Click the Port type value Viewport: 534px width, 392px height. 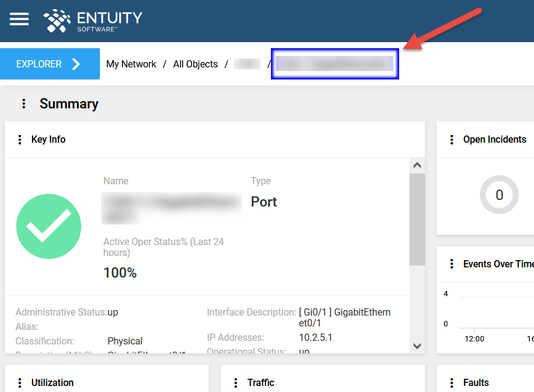[x=264, y=202]
